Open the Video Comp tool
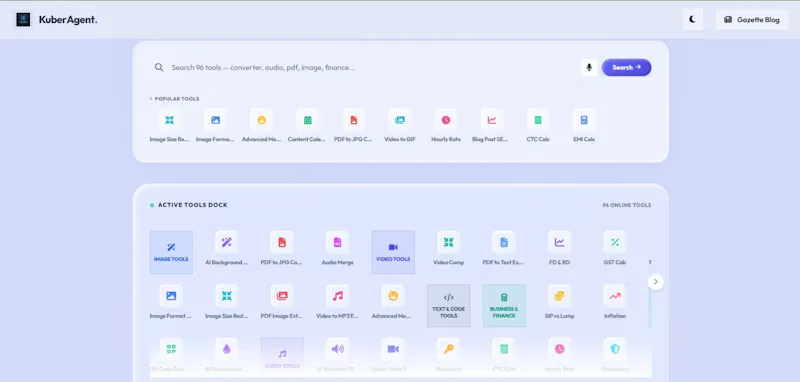Viewport: 800px width, 382px height. coord(448,249)
